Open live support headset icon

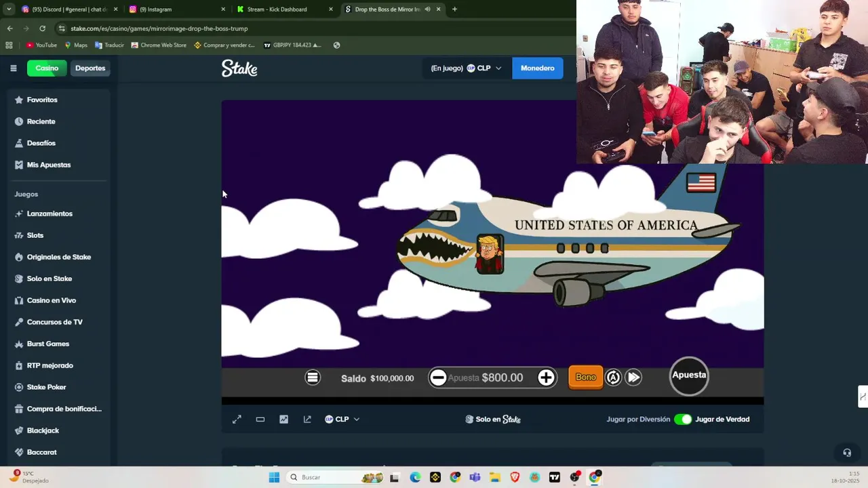click(x=847, y=453)
